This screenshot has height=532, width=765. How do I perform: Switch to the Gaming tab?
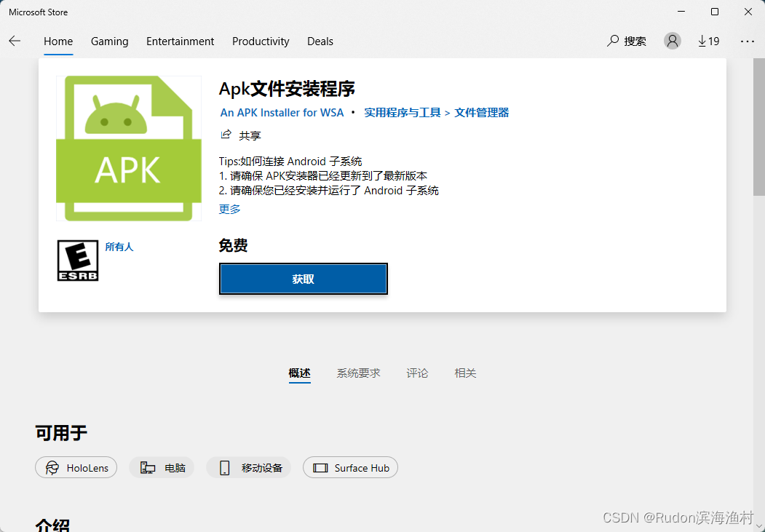(x=109, y=41)
